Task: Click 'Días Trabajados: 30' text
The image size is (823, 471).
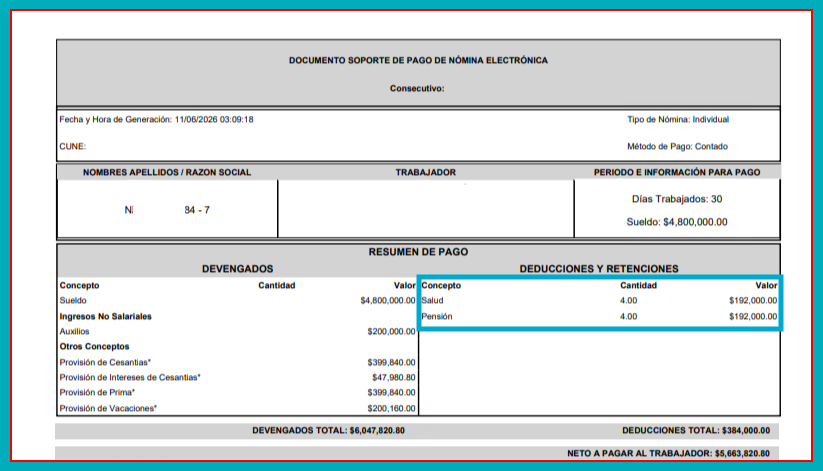Action: (677, 199)
